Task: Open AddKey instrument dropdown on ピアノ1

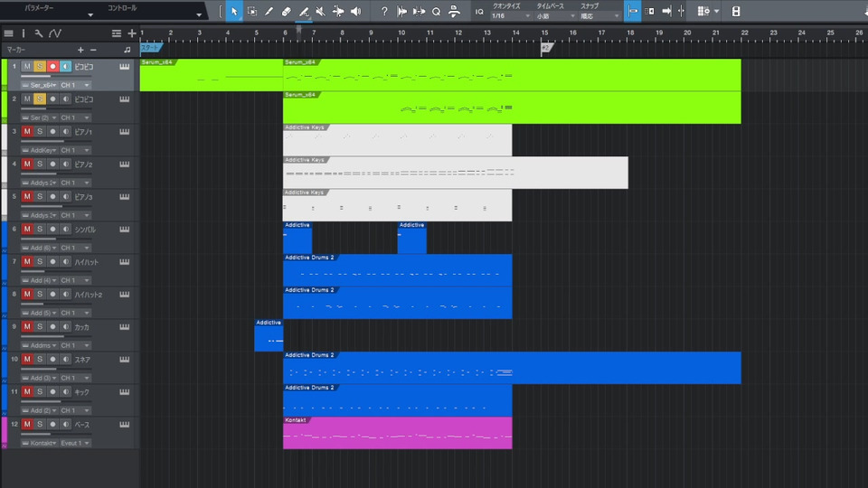Action: [x=39, y=151]
